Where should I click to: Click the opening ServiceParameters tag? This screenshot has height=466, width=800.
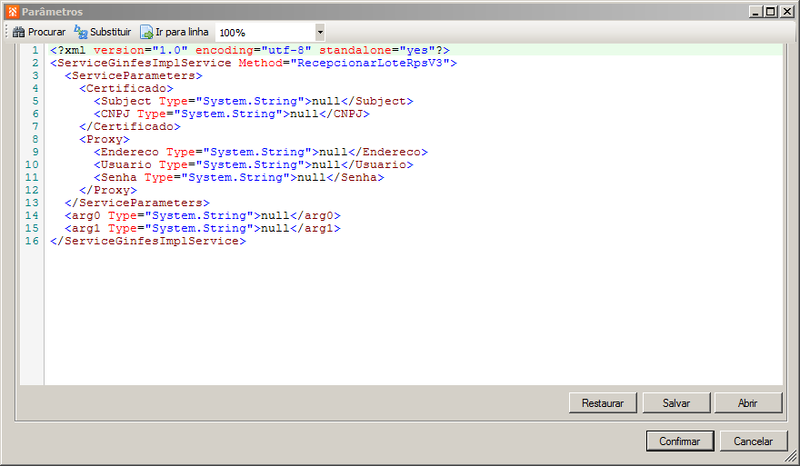pyautogui.click(x=133, y=76)
